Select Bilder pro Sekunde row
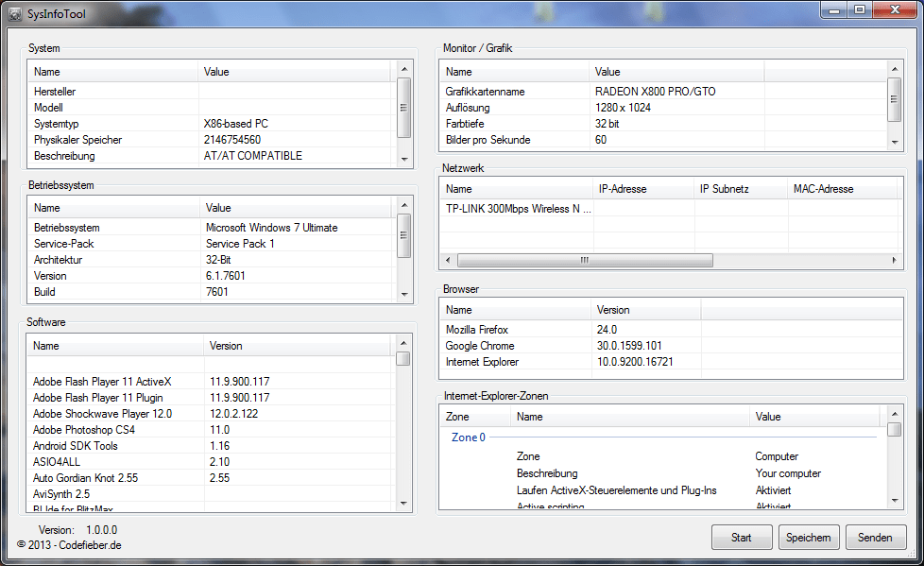 pos(663,140)
